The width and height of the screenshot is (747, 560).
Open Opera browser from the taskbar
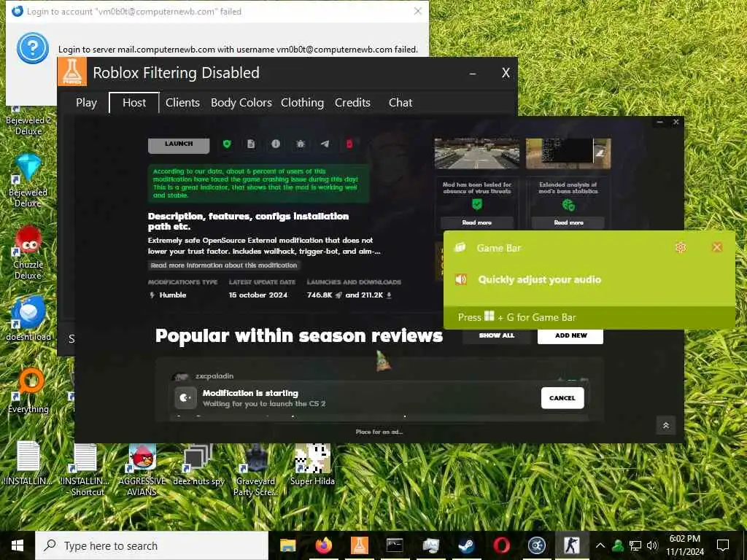pyautogui.click(x=501, y=545)
